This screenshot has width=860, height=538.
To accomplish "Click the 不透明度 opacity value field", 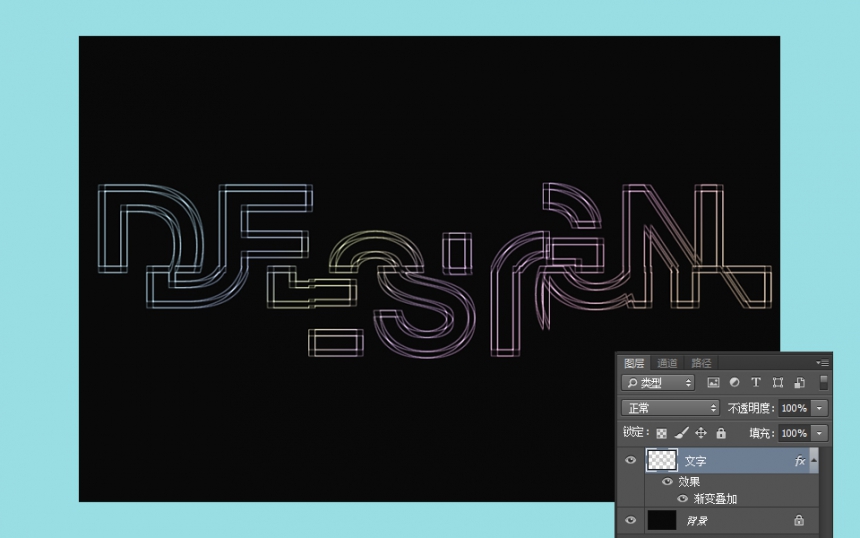I will (x=794, y=408).
